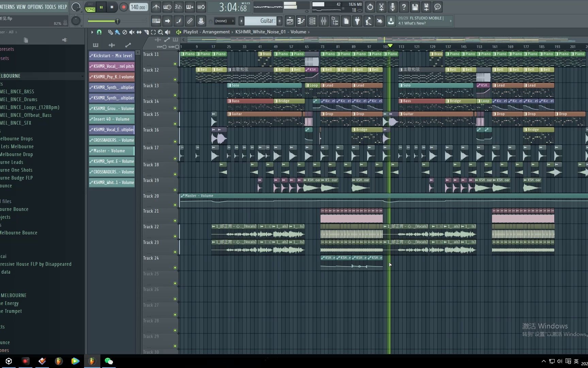Select the zoom tool in playlist toolbar
Screen dimensions: 588x368
160,32
